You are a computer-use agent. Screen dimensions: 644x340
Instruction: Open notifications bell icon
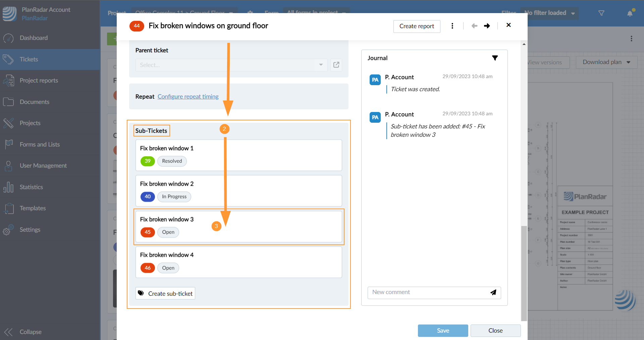(630, 13)
